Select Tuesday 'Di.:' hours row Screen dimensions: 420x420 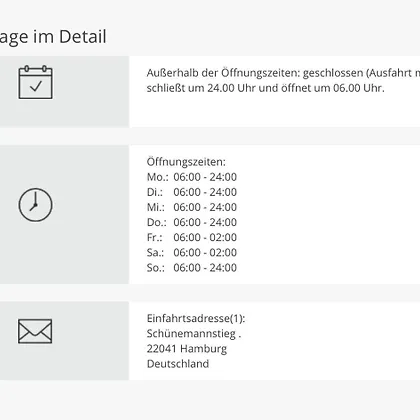point(192,192)
